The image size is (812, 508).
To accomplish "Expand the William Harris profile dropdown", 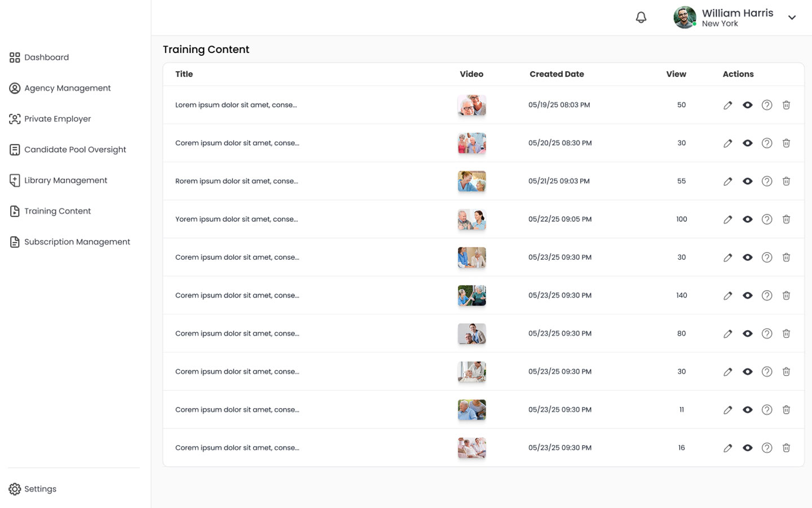I will point(792,17).
